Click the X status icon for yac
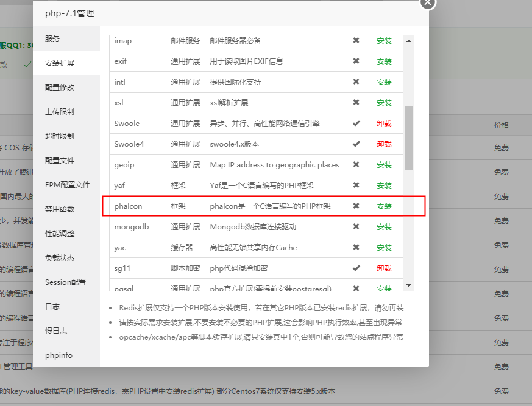 [x=356, y=247]
